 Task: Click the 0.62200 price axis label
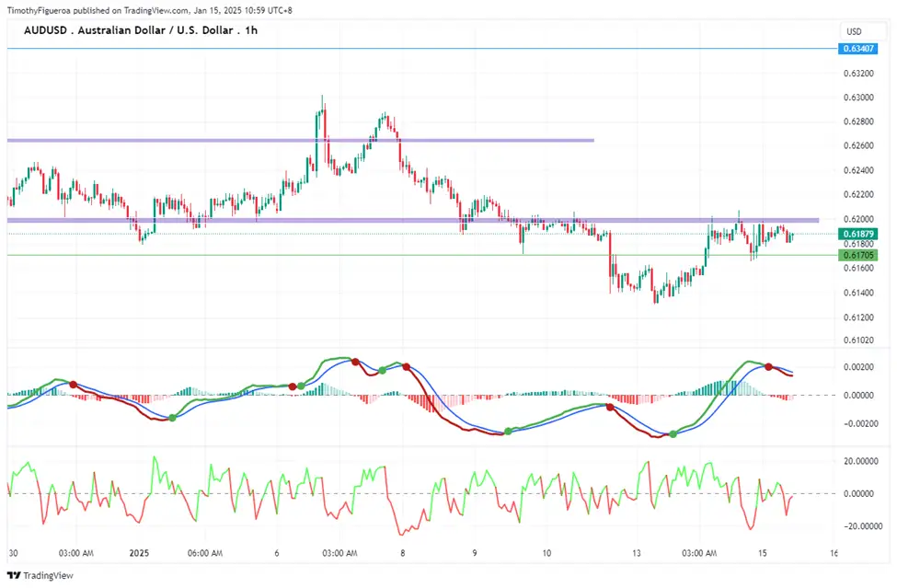(x=858, y=194)
